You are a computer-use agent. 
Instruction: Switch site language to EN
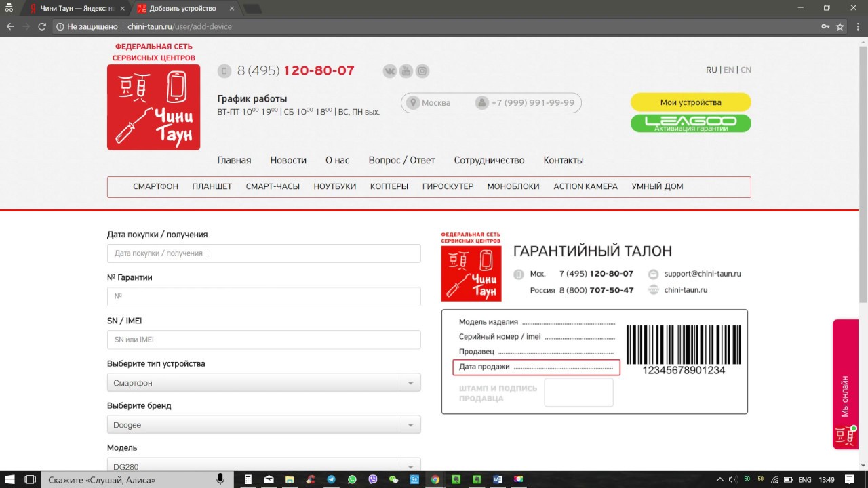(728, 70)
